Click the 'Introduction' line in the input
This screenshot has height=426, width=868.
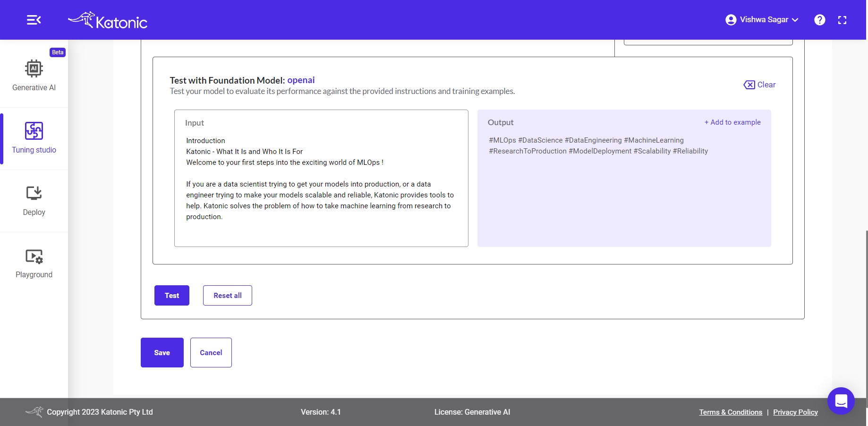pyautogui.click(x=205, y=141)
